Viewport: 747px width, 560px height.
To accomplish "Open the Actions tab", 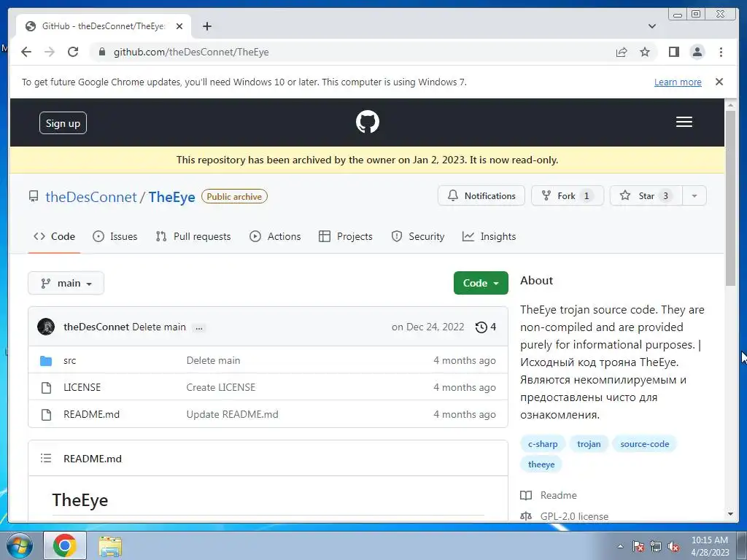I will point(275,236).
